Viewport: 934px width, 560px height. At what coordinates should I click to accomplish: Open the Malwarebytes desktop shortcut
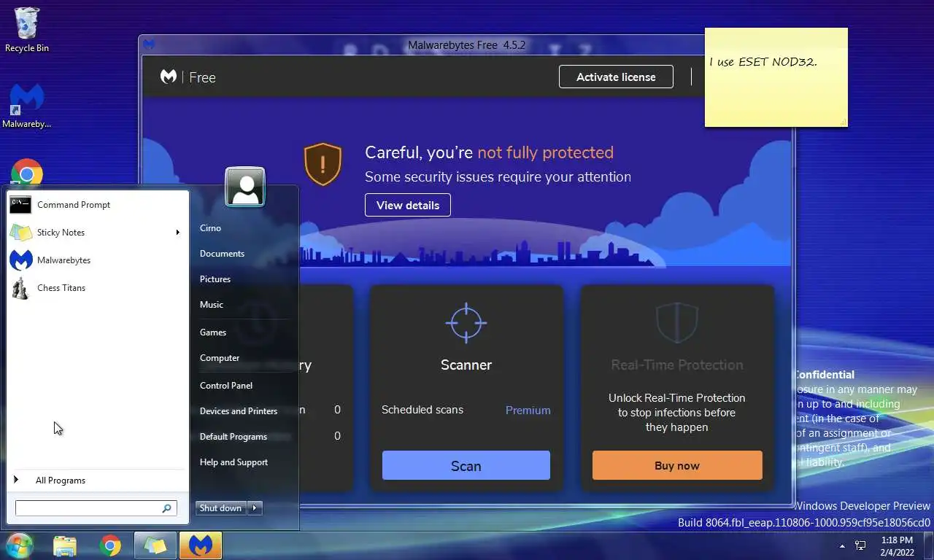click(x=27, y=106)
